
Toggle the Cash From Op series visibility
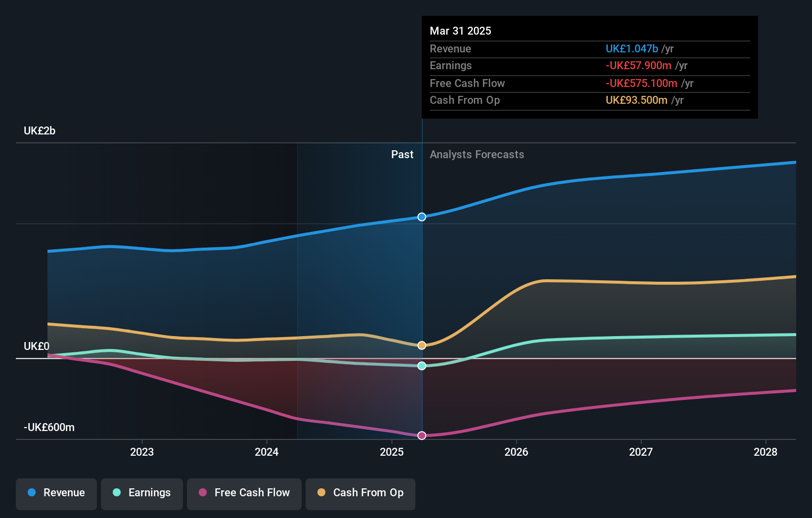tap(361, 494)
